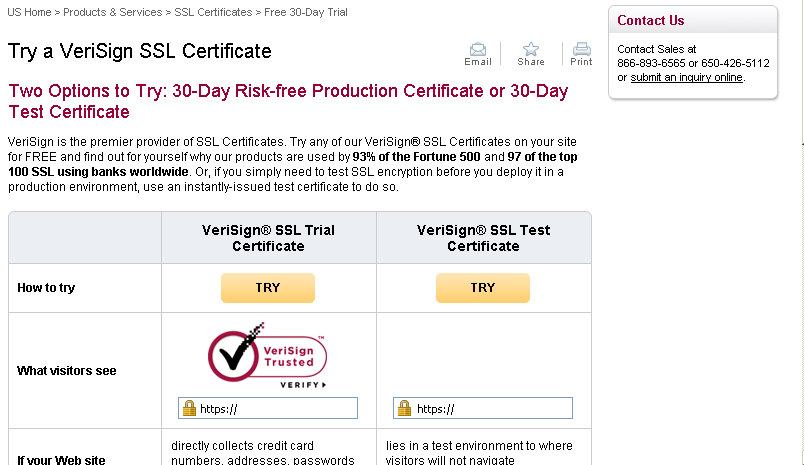Click the padlock icon under Trial Certificate

(188, 408)
